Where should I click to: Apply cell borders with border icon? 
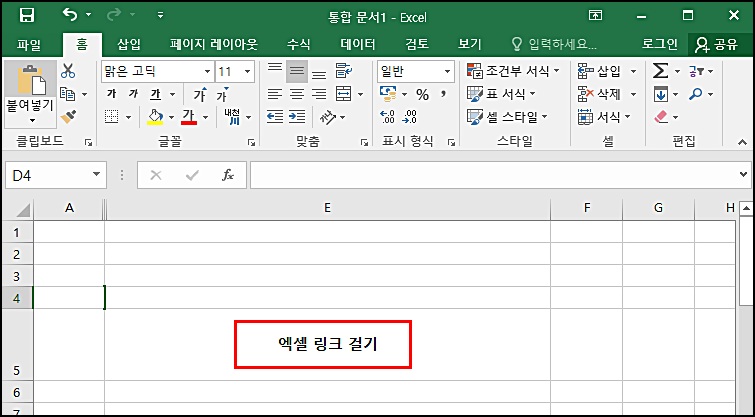click(x=111, y=117)
